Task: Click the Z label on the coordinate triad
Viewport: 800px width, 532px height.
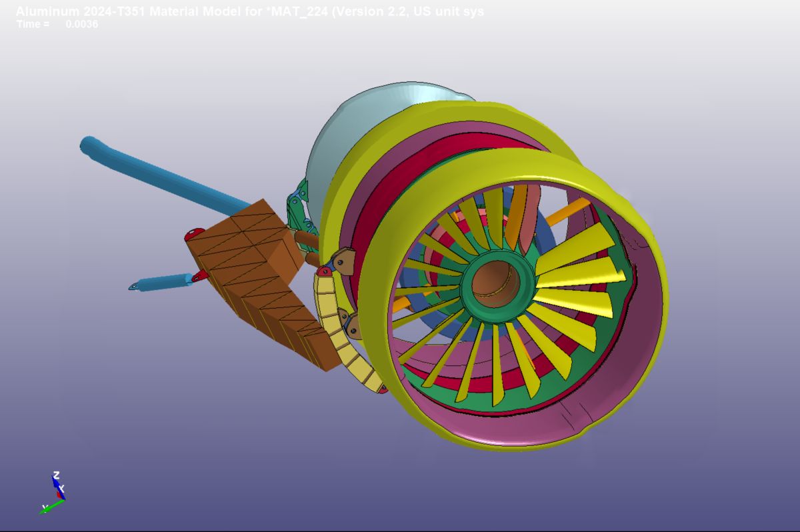Action: point(57,473)
